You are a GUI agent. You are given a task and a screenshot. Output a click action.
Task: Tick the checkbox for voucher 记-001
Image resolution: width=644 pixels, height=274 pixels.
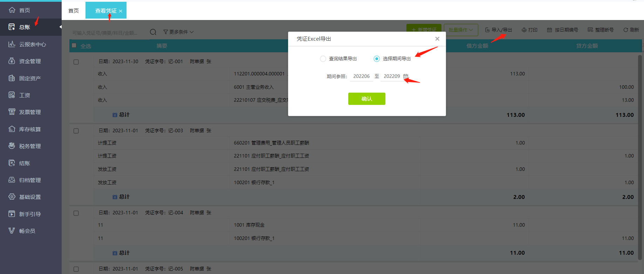coord(76,62)
